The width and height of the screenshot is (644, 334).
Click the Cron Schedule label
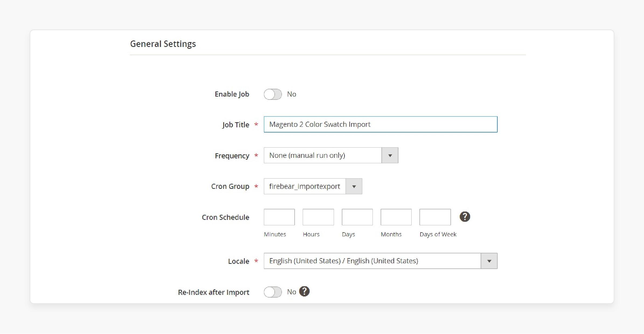click(226, 217)
